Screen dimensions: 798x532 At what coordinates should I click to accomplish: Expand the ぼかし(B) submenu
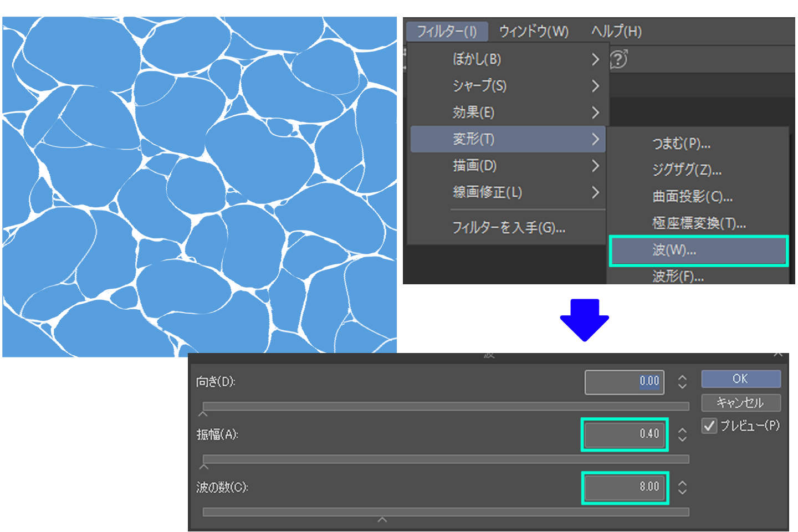478,59
